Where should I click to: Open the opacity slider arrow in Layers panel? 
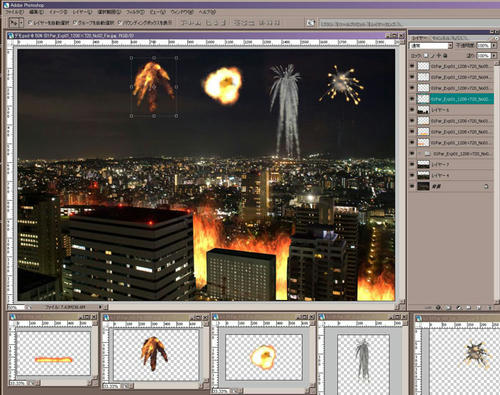[x=494, y=45]
